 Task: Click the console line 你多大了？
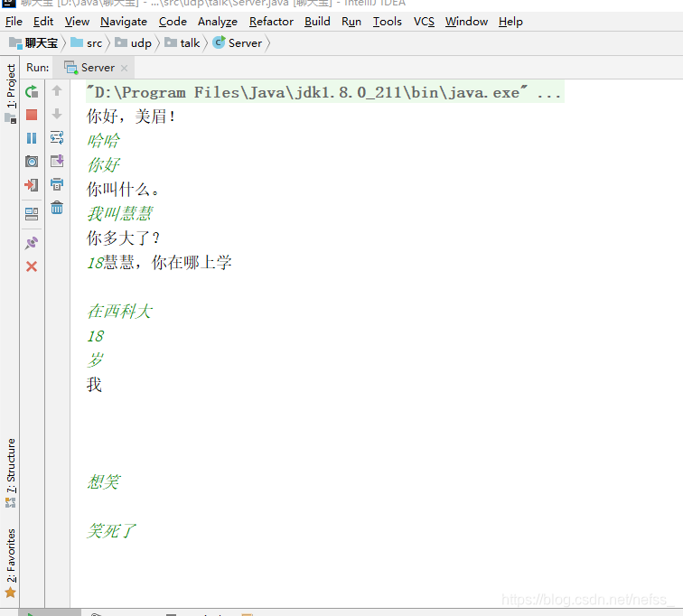[123, 238]
